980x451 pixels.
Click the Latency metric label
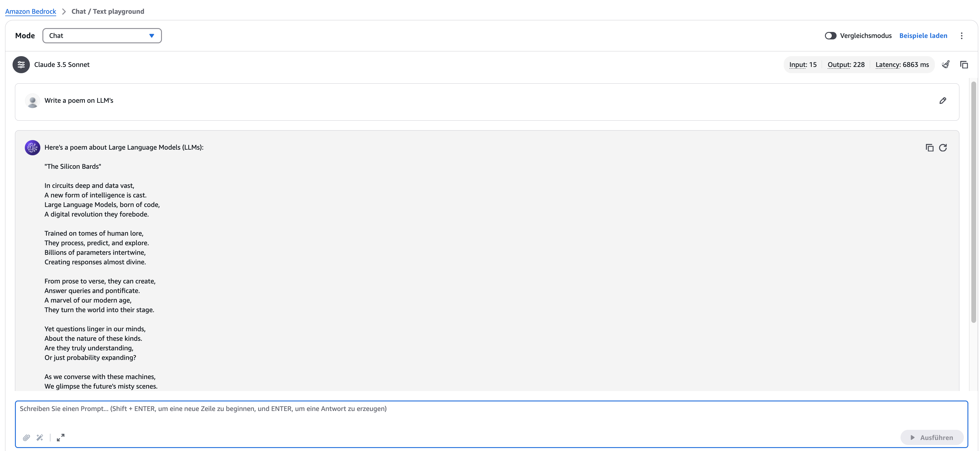[887, 65]
